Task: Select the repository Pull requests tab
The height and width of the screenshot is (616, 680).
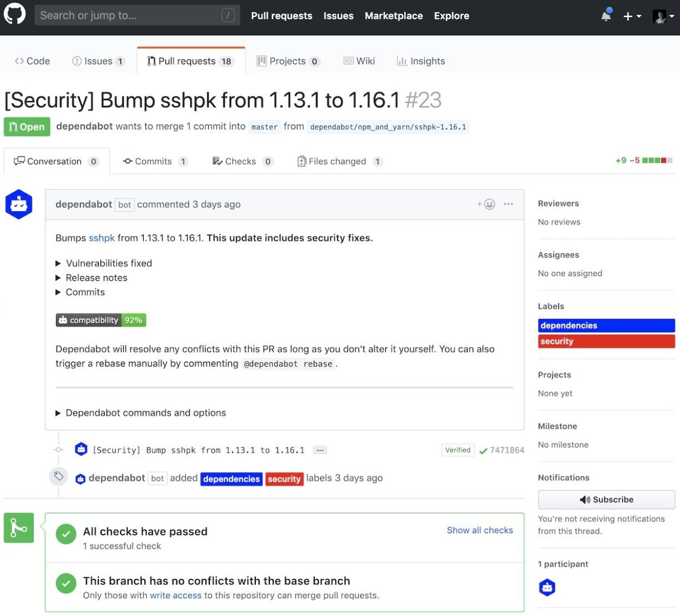Action: coord(190,61)
